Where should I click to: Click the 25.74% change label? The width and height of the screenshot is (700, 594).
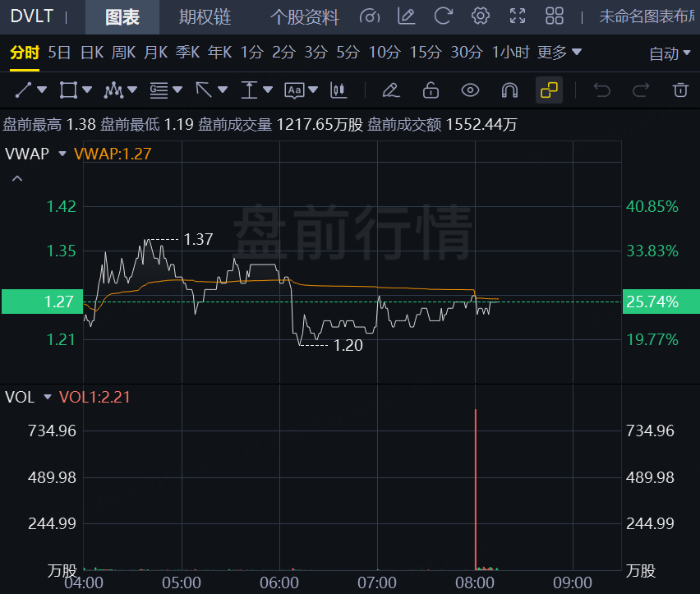tap(661, 302)
